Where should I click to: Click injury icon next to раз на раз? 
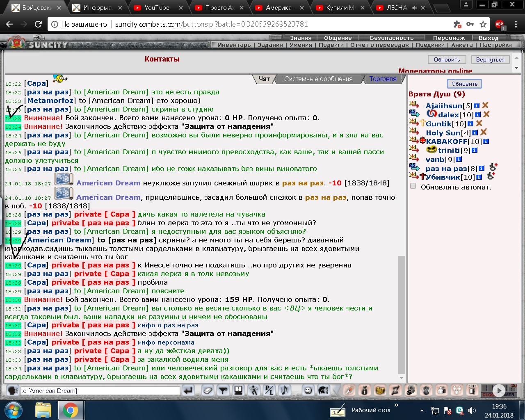(x=493, y=167)
